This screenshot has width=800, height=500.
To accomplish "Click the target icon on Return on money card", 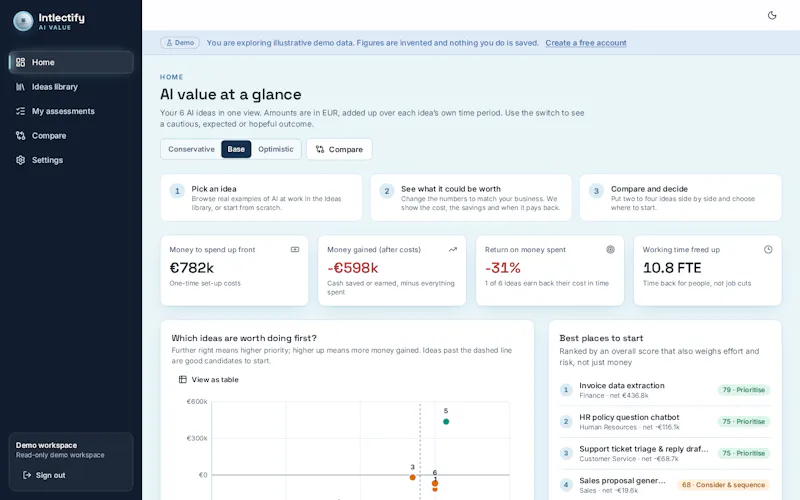I will coord(610,249).
